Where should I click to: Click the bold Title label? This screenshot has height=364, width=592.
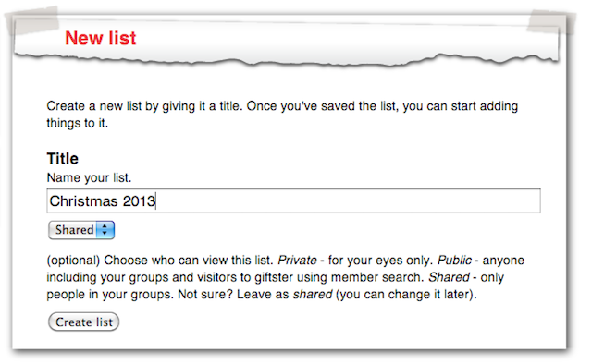[62, 158]
